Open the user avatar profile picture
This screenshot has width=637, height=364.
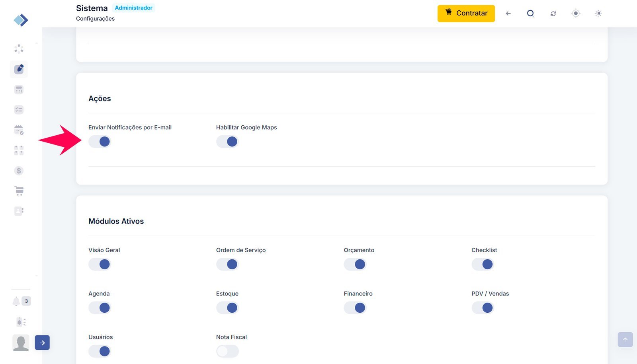tap(21, 343)
